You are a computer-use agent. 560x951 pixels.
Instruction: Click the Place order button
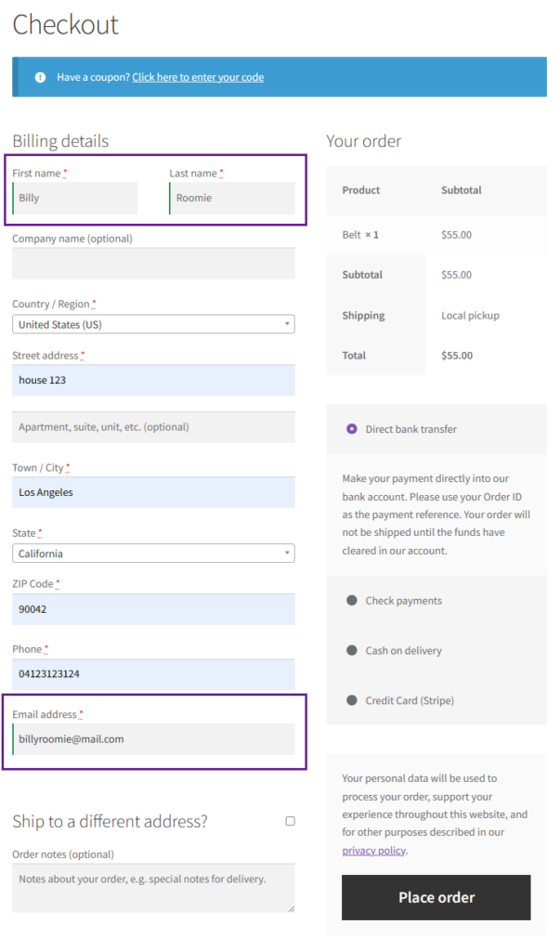(436, 897)
